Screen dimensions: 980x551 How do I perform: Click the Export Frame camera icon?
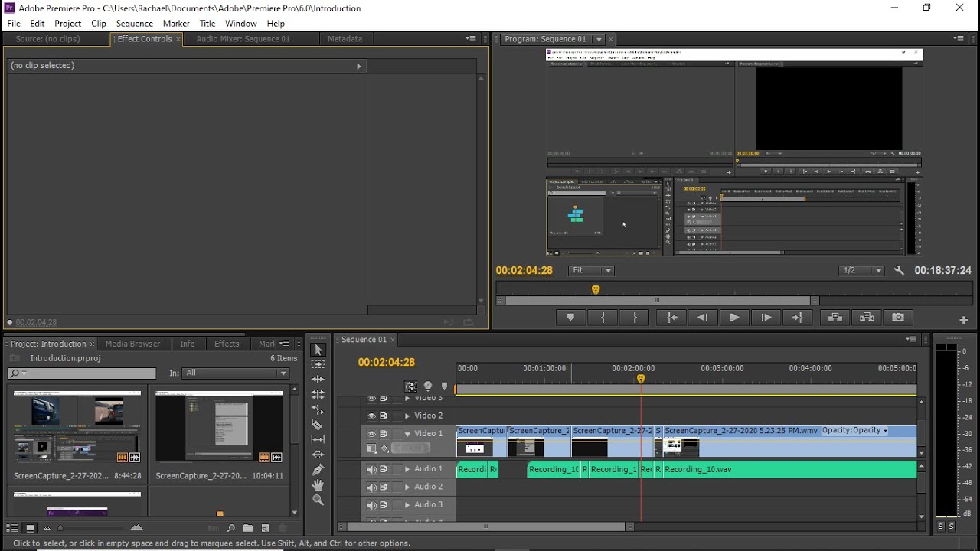pyautogui.click(x=898, y=318)
